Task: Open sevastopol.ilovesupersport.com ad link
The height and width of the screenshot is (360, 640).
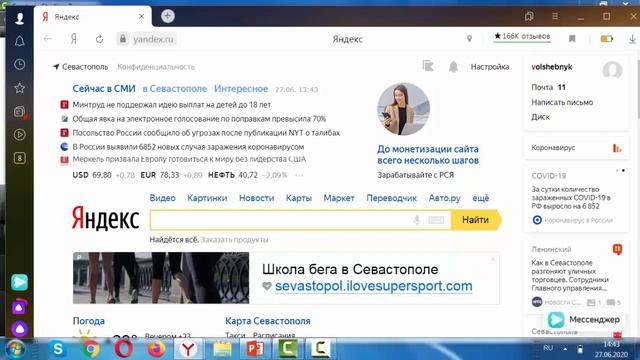Action: pyautogui.click(x=373, y=286)
